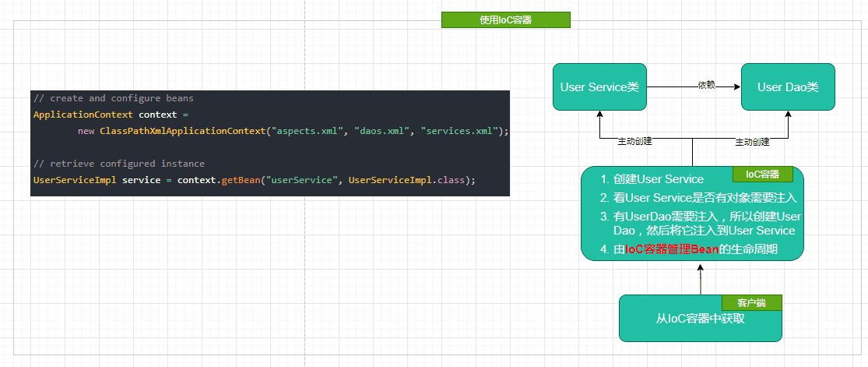868x367 pixels.
Task: Select the green '使用IoC容器' title label
Action: point(506,20)
